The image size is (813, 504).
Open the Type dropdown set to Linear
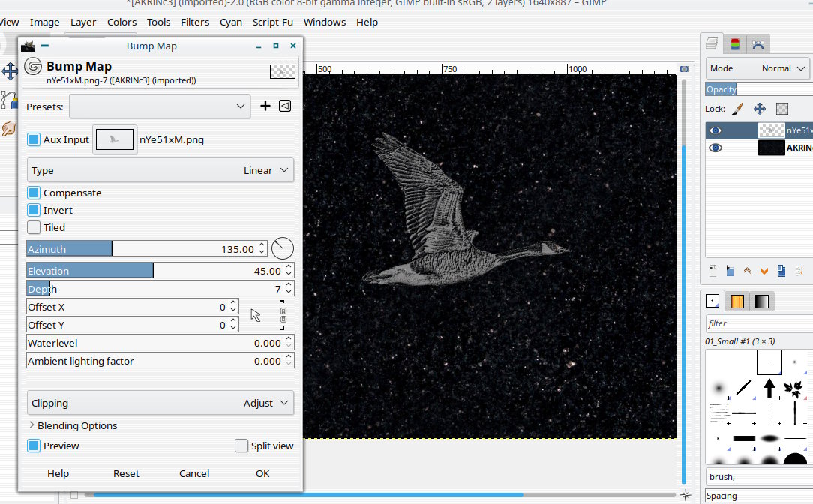click(160, 170)
